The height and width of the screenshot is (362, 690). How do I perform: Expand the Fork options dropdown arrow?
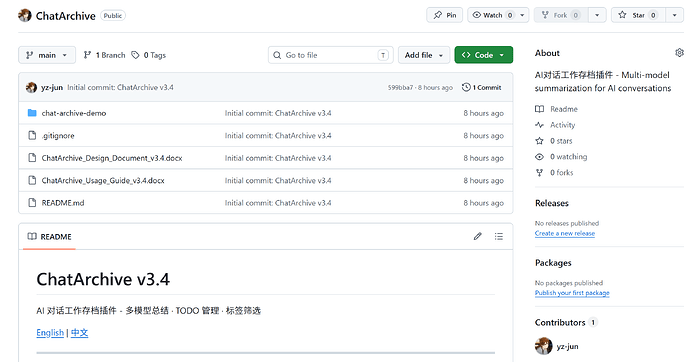click(597, 15)
